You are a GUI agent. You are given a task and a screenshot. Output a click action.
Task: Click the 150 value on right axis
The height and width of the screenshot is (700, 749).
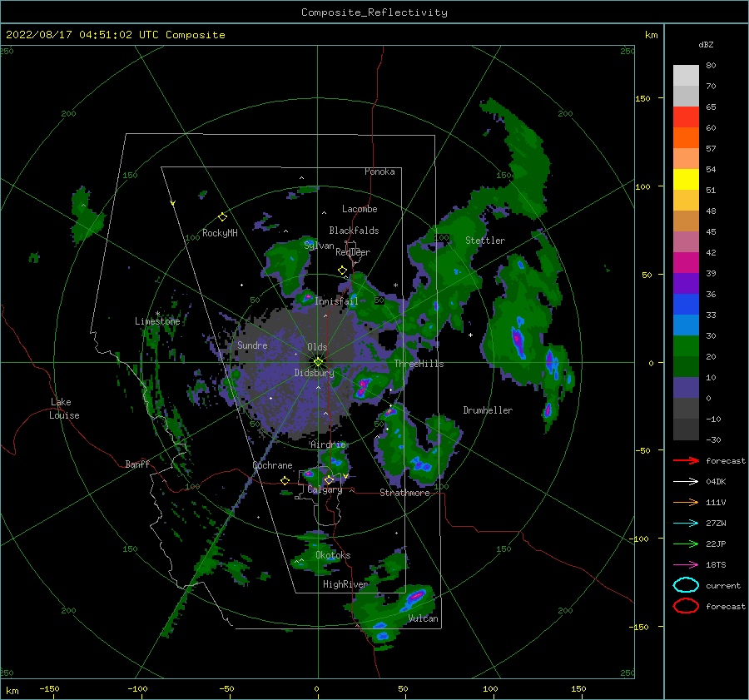[642, 99]
